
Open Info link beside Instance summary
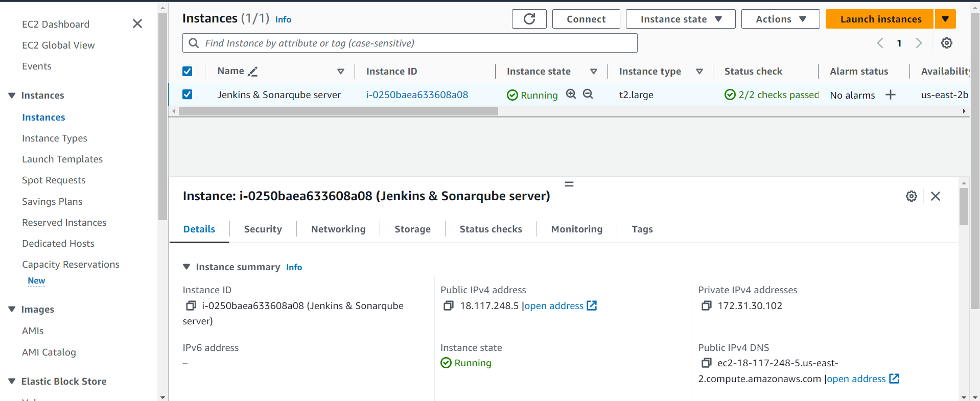(x=294, y=267)
